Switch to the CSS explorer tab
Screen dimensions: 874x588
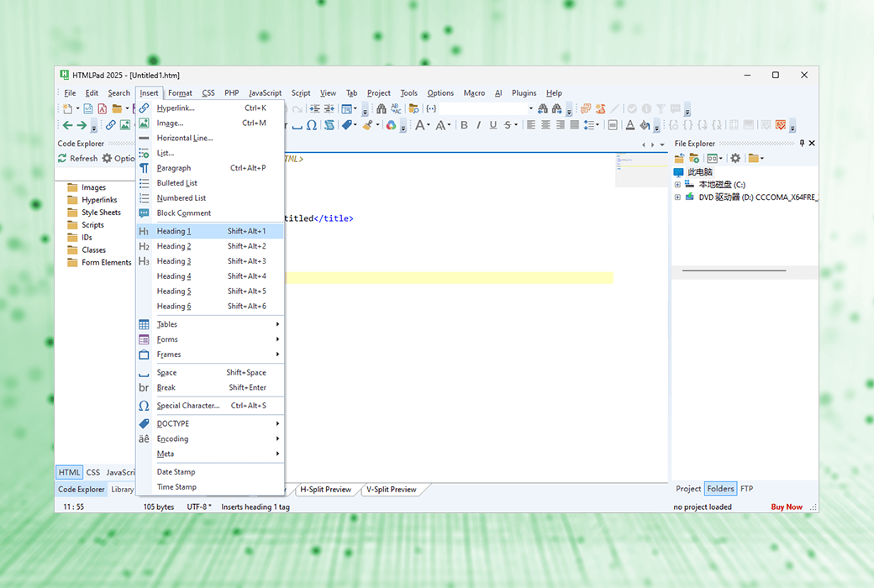pyautogui.click(x=93, y=473)
